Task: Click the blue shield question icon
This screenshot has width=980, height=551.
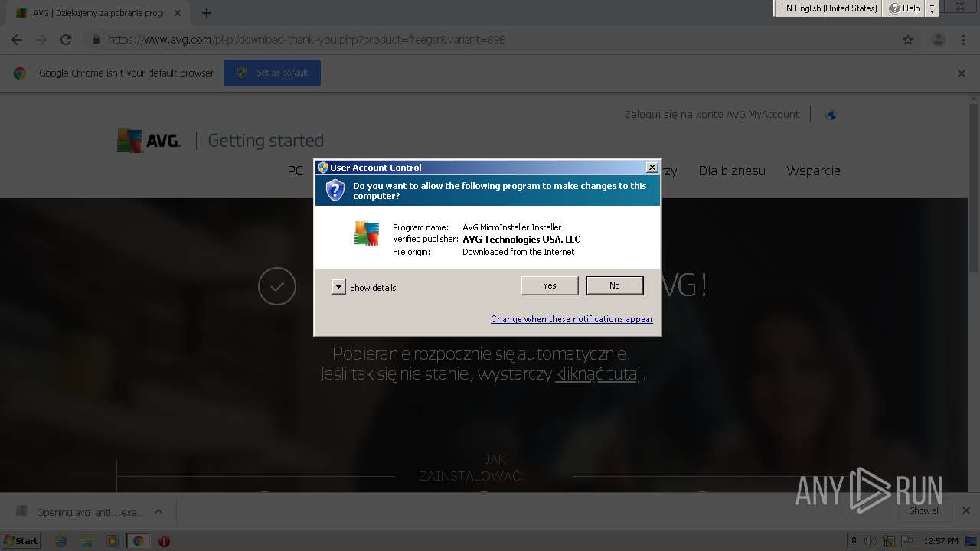Action: tap(335, 191)
